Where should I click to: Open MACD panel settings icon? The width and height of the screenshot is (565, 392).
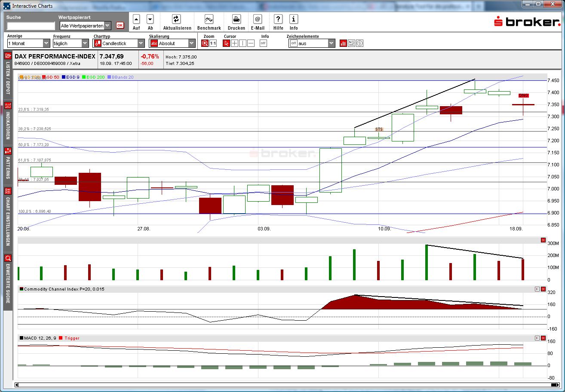[537, 338]
